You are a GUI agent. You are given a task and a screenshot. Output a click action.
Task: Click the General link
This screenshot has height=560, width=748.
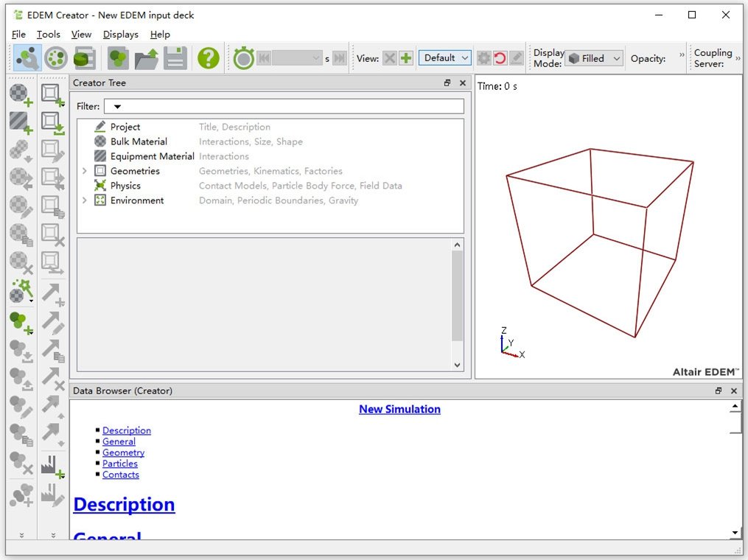119,441
